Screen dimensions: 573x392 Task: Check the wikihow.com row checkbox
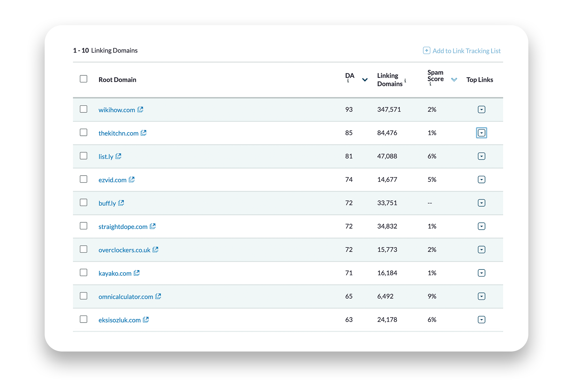point(83,109)
